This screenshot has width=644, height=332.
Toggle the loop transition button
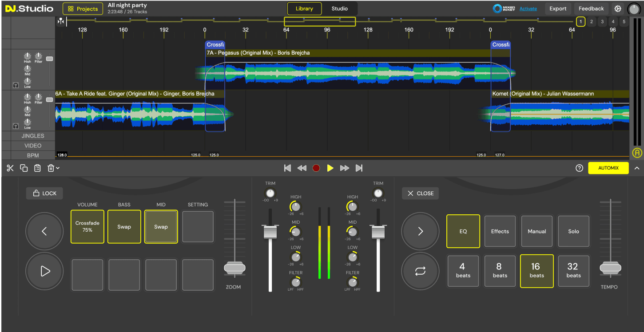(420, 271)
